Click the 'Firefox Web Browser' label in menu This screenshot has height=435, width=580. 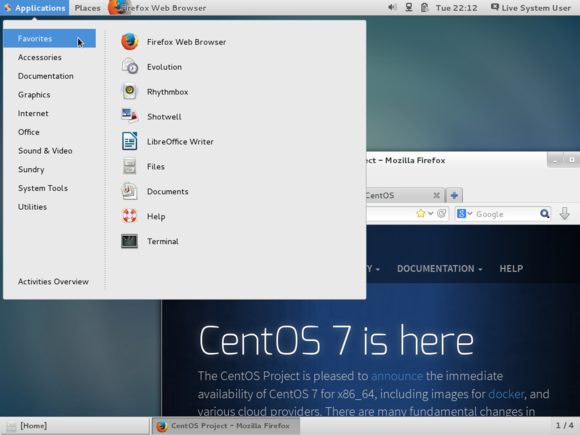point(186,42)
